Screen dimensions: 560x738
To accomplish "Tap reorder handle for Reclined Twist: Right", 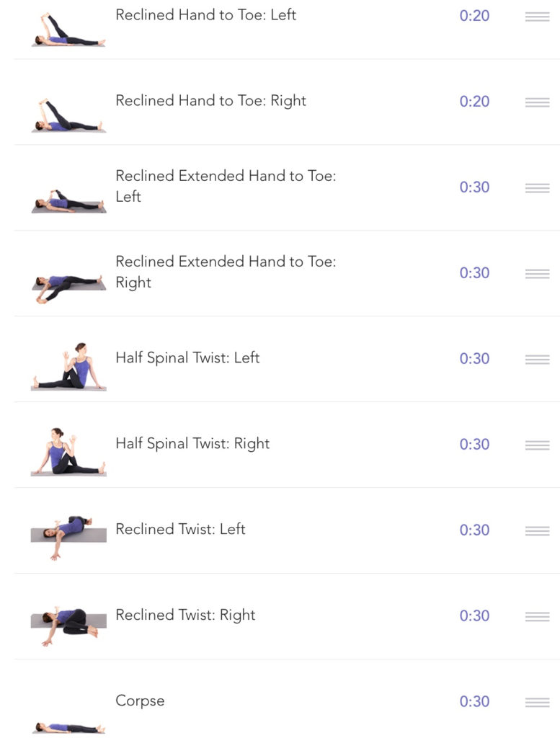I will [537, 616].
